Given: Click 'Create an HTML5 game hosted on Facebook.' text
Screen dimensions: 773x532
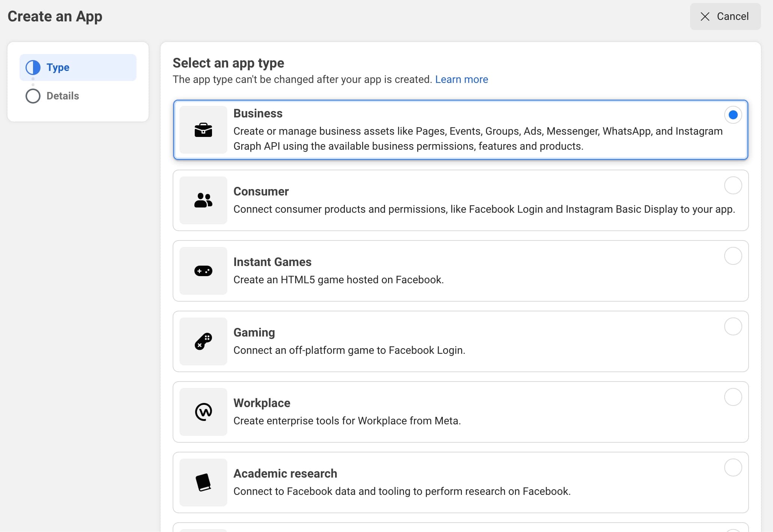Looking at the screenshot, I should [x=338, y=280].
